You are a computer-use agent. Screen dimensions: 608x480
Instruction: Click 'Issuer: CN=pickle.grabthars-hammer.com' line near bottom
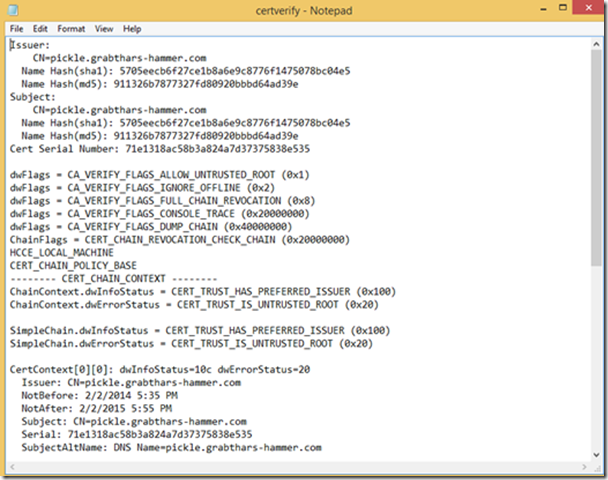coord(131,383)
